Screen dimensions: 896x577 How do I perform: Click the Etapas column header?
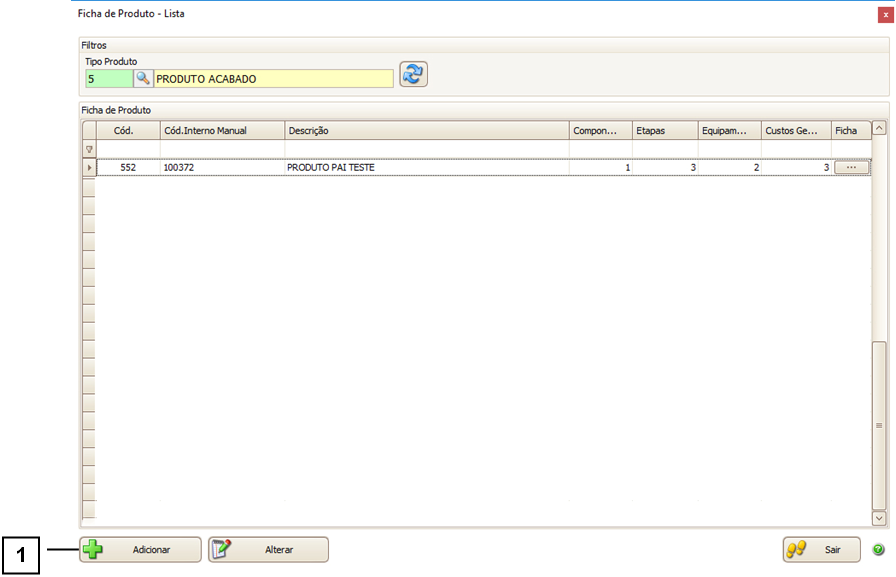tap(663, 130)
